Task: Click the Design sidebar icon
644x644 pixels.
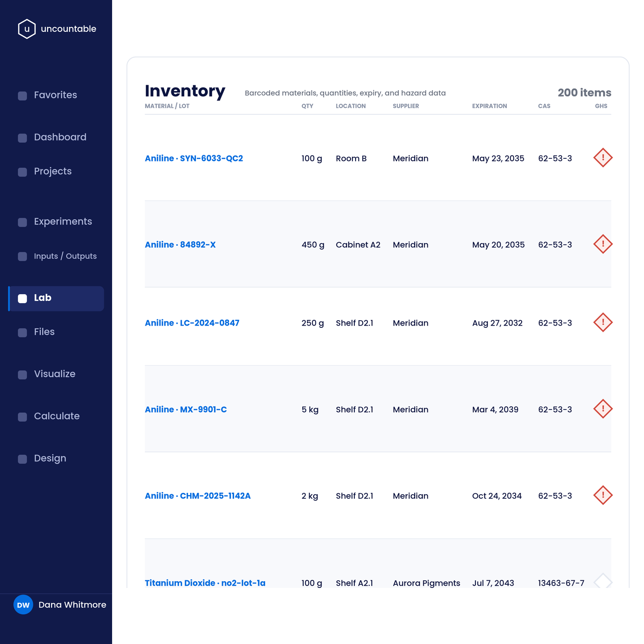Action: click(x=22, y=459)
